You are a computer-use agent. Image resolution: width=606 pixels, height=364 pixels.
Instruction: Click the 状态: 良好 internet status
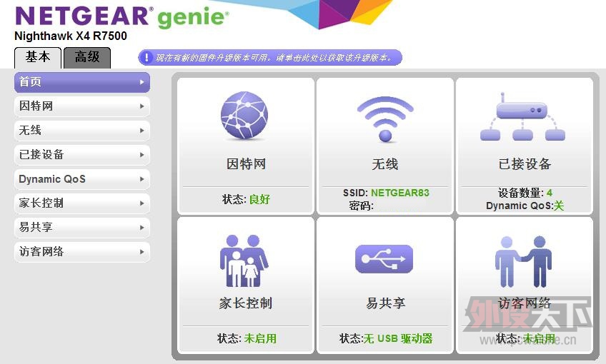(246, 200)
